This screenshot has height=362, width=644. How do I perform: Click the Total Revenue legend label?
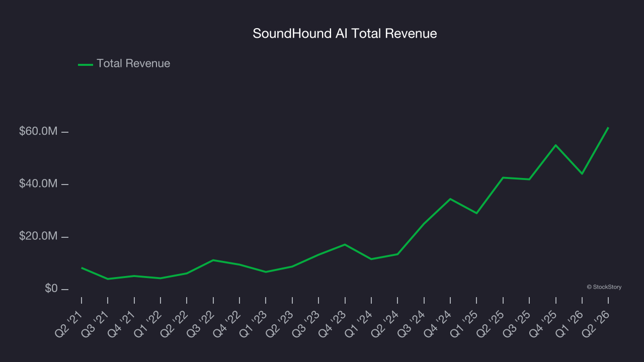tap(133, 63)
